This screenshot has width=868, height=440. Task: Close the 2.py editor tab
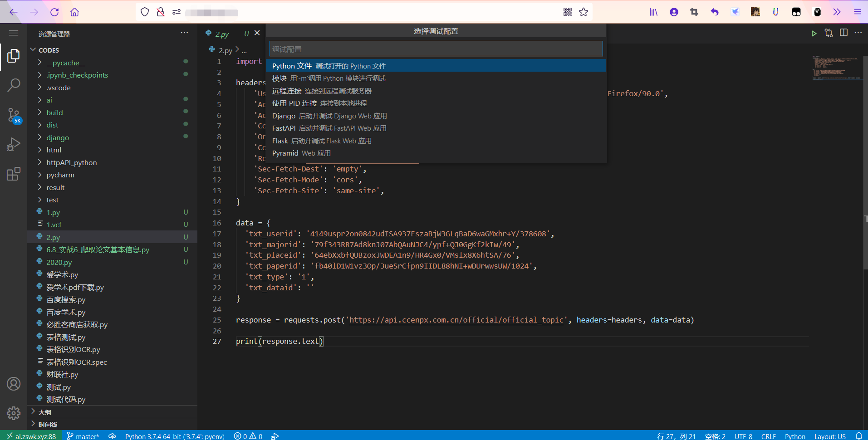click(257, 33)
